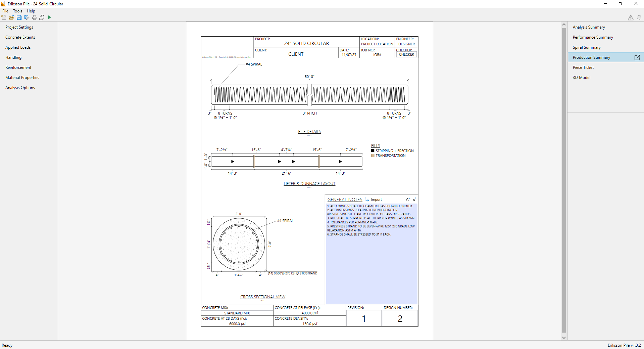Open Handling section
Viewport: 644px width, 349px height.
[13, 57]
